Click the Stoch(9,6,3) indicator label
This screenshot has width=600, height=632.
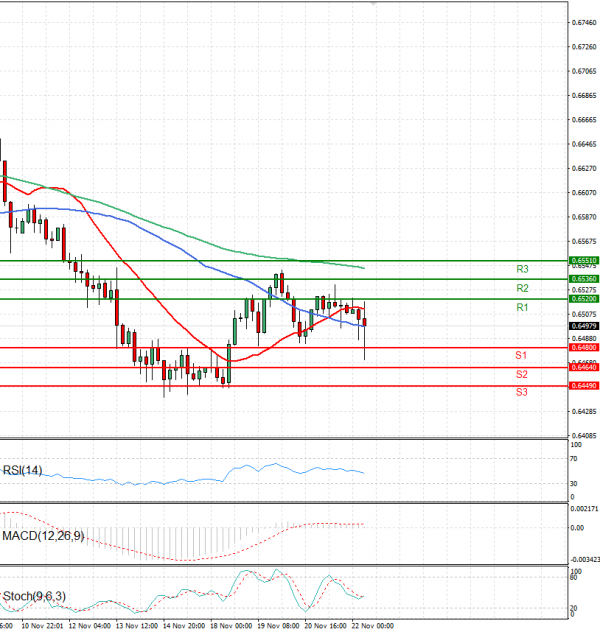(x=34, y=596)
